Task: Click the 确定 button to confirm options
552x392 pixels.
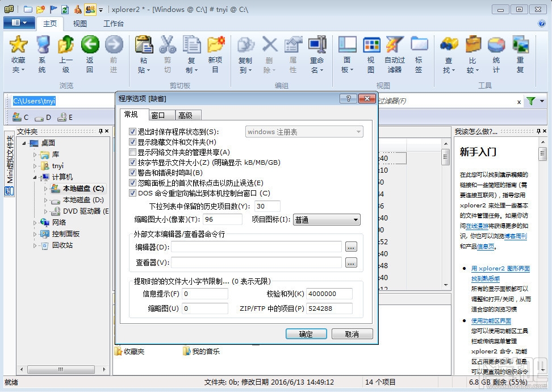Action: (306, 334)
